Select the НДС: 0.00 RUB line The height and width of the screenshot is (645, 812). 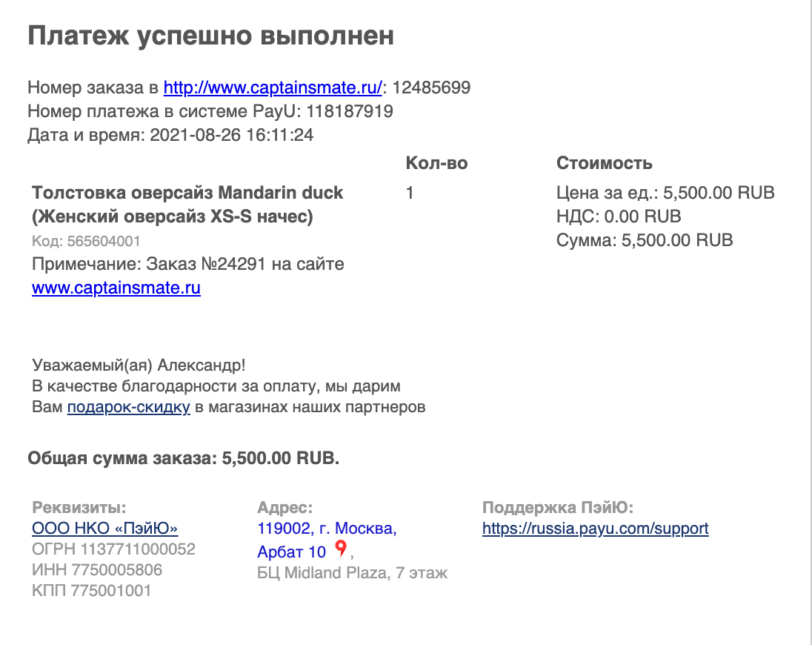pyautogui.click(x=619, y=216)
